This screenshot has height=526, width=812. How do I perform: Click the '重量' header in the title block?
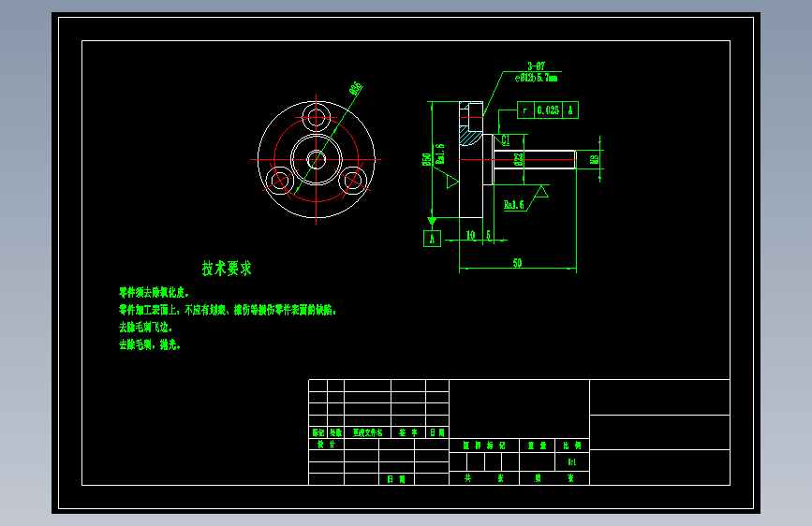point(537,446)
